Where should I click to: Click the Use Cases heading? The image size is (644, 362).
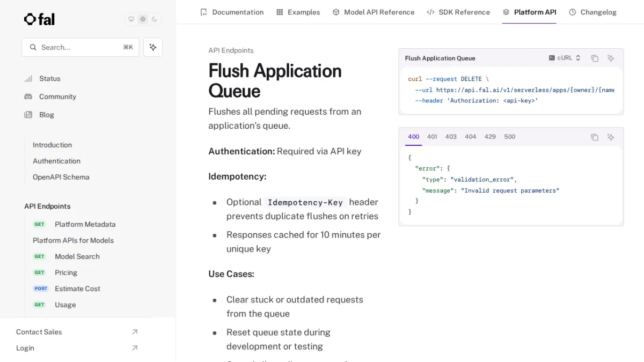click(231, 274)
